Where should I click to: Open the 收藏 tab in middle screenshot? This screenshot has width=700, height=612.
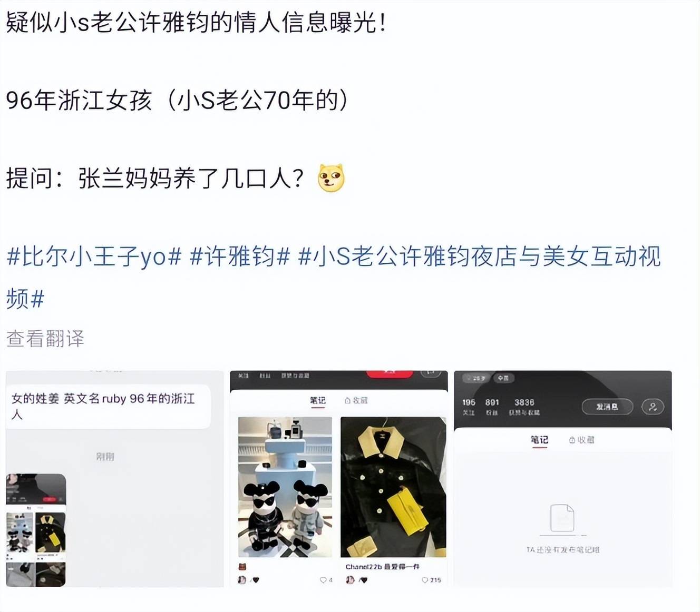[x=356, y=400]
